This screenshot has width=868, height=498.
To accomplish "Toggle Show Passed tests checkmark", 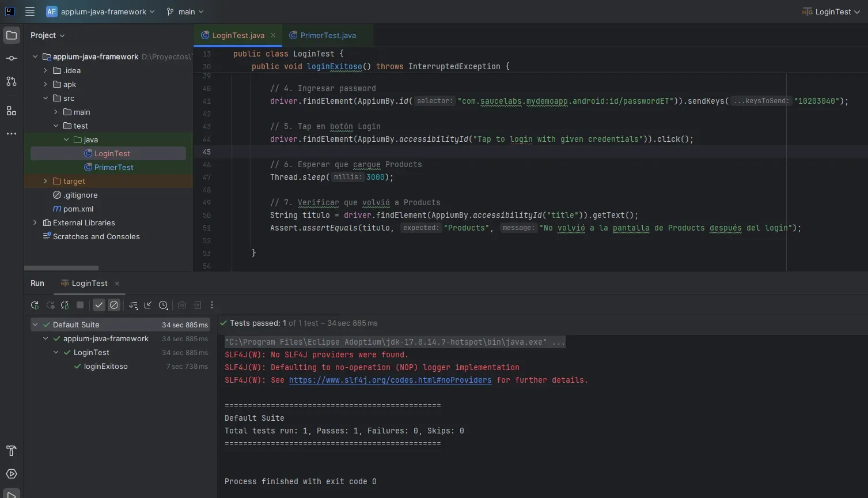I will click(99, 305).
